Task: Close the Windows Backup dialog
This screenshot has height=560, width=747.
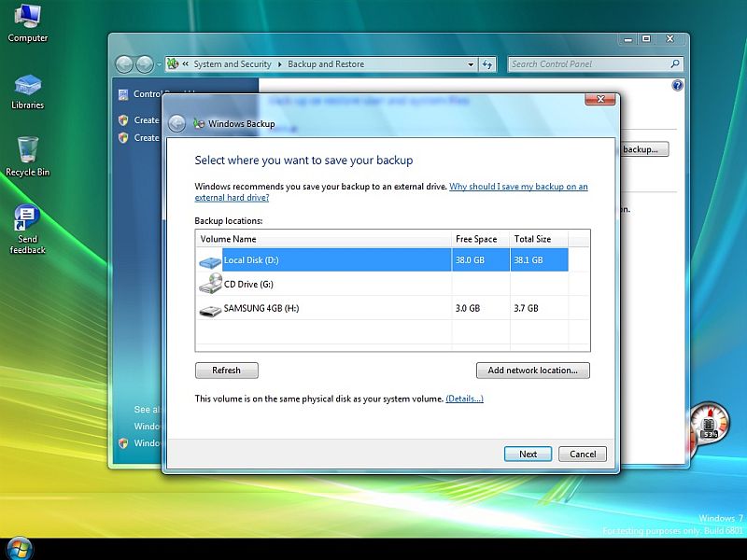Action: coord(600,99)
